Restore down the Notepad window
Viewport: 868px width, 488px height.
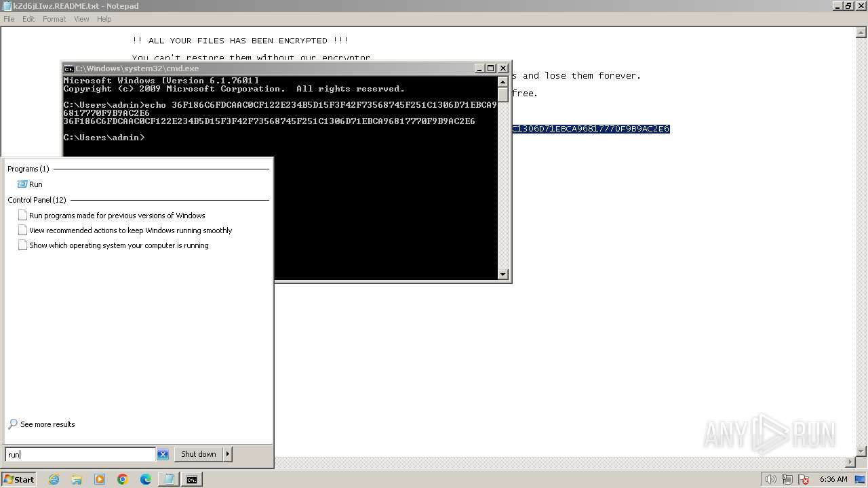(849, 6)
